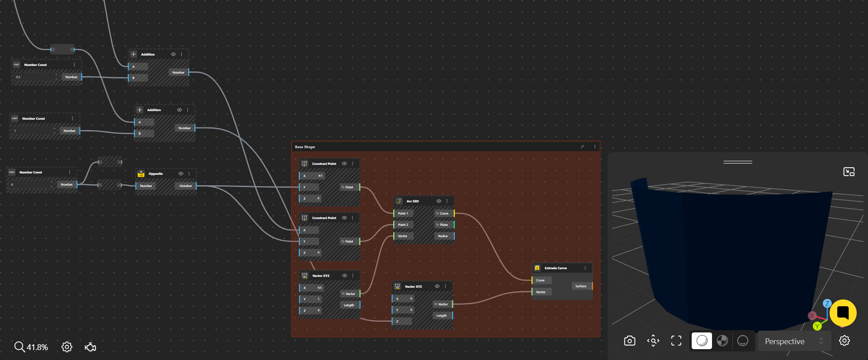Open the yellow chat bubble button
868x360 pixels.
point(843,313)
